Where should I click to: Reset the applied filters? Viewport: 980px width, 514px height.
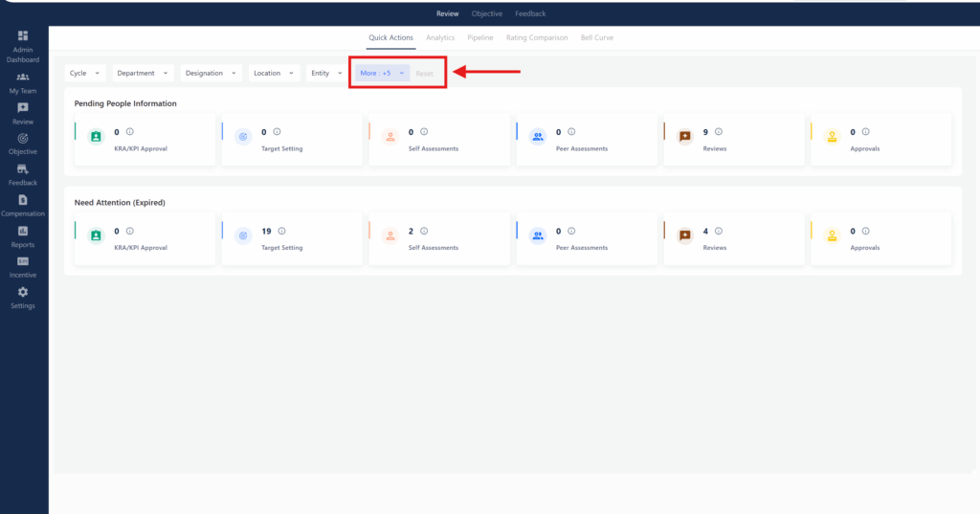pyautogui.click(x=424, y=74)
